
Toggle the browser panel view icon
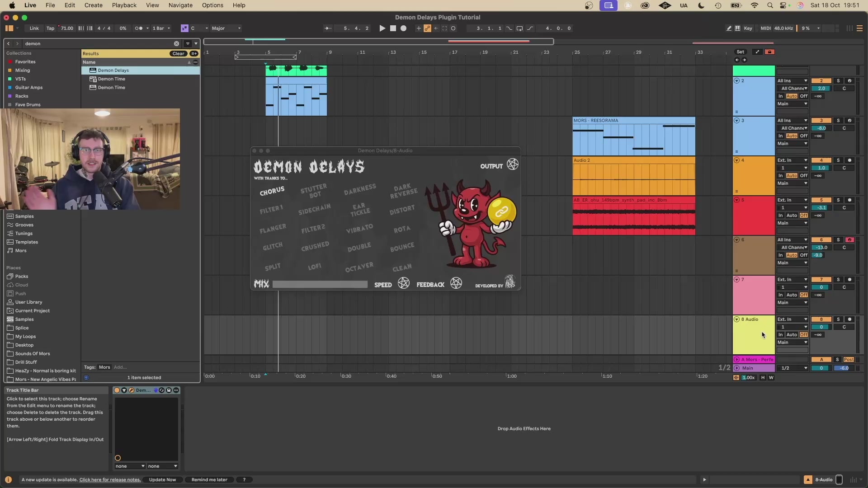pyautogui.click(x=9, y=28)
